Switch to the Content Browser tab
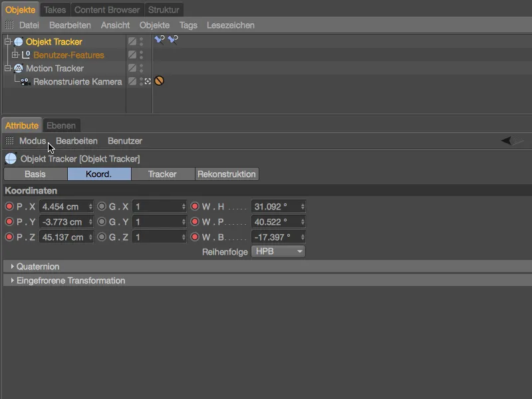The width and height of the screenshot is (532, 399). 107,10
